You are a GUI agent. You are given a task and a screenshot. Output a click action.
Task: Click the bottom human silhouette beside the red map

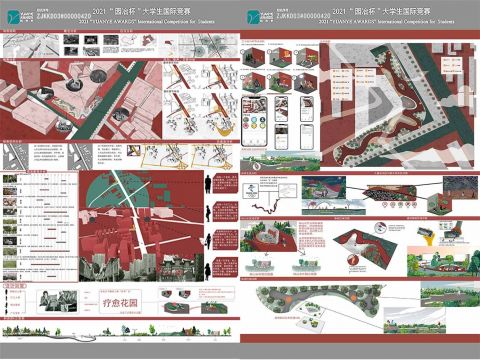pos(207,271)
